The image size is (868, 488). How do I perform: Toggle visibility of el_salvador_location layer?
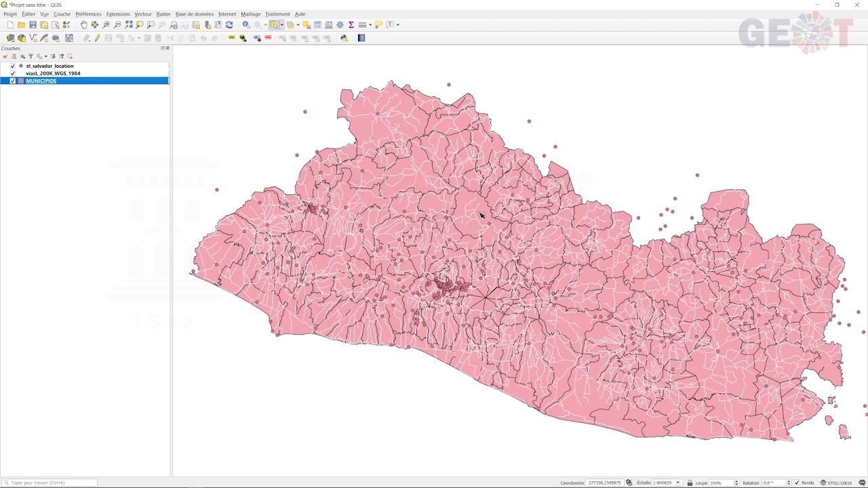12,66
